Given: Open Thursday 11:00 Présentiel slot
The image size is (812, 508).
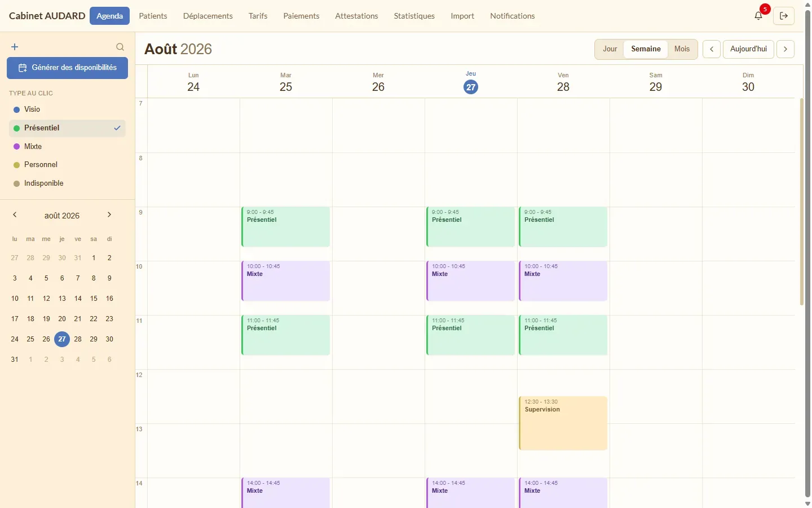Looking at the screenshot, I should coord(471,335).
